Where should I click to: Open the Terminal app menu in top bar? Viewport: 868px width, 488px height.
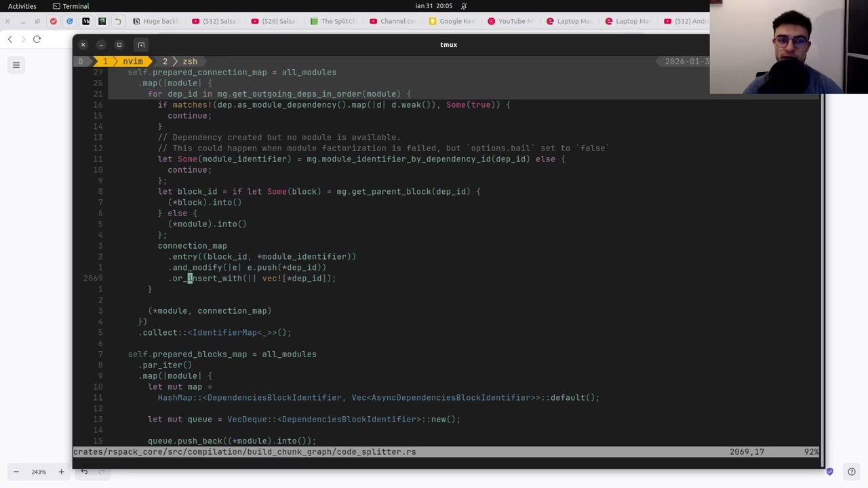click(x=71, y=6)
